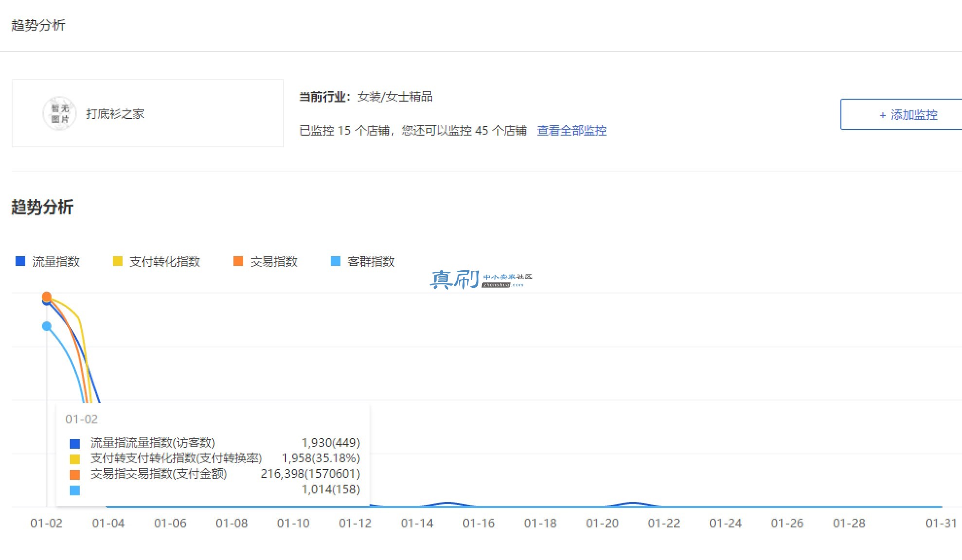Click tooltip row 流量指流量指数(访客数)
This screenshot has height=560, width=962.
[x=153, y=442]
